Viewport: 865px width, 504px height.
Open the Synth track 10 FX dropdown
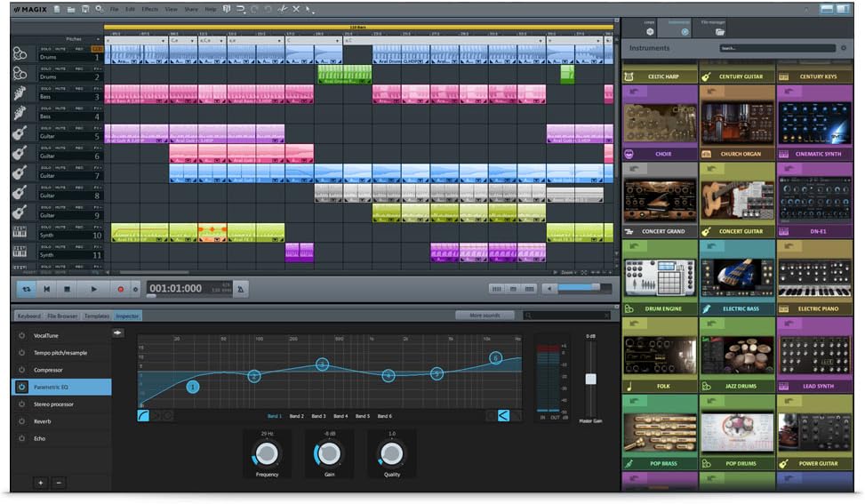[x=97, y=226]
